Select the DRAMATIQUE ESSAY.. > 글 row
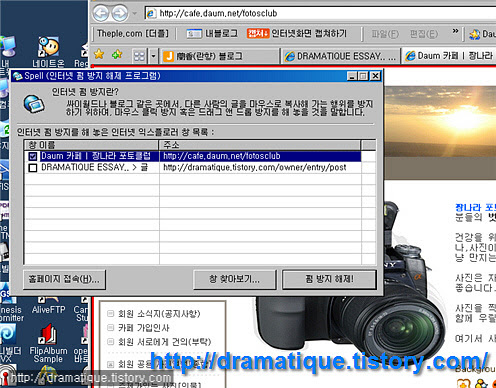 [193, 167]
